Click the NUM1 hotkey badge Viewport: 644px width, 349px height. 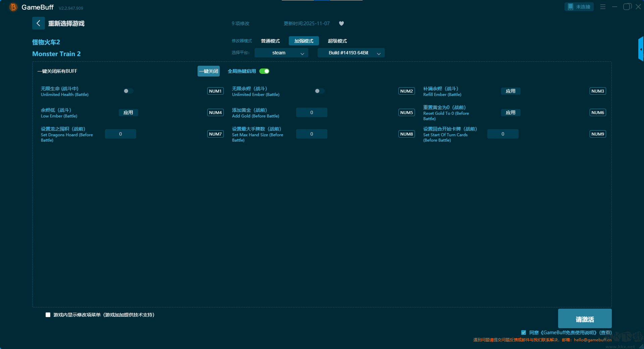[x=215, y=91]
